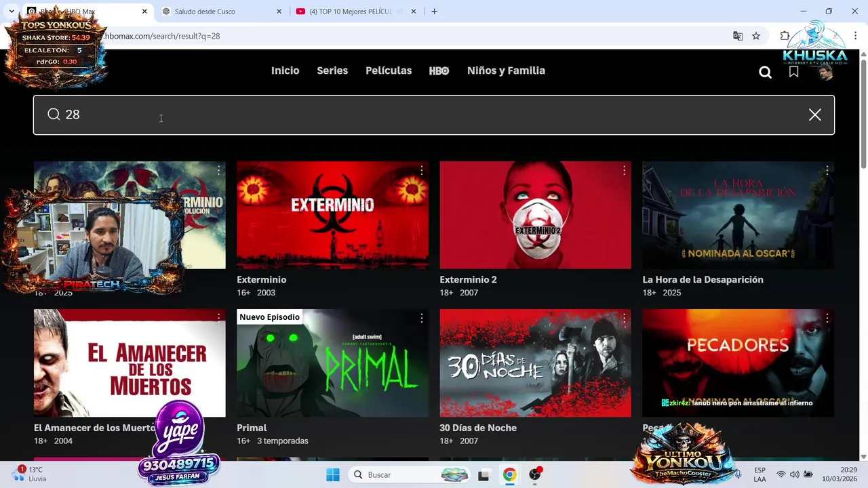Close the YouTube TOP 10 tab
Viewport: 868px width, 488px height.
[x=414, y=12]
